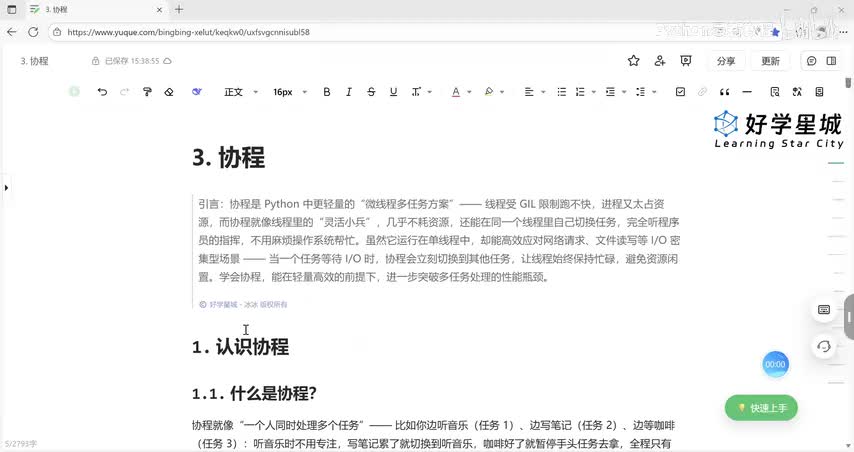The height and width of the screenshot is (452, 854).
Task: Click the translate icon in toolbar
Action: 797,92
